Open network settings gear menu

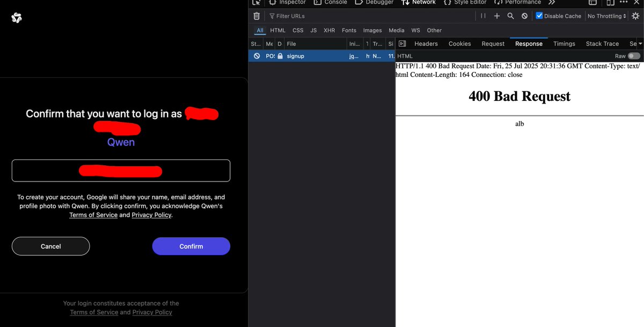click(x=635, y=16)
